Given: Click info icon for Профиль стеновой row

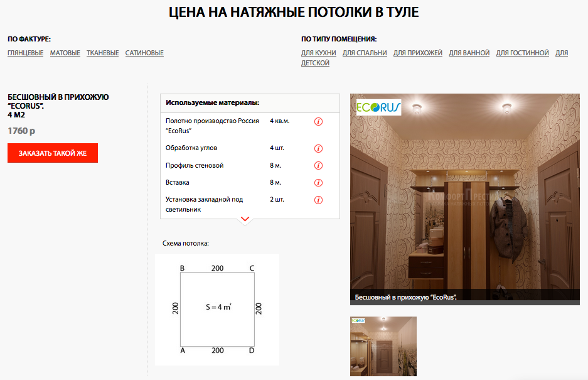Looking at the screenshot, I should (x=318, y=166).
